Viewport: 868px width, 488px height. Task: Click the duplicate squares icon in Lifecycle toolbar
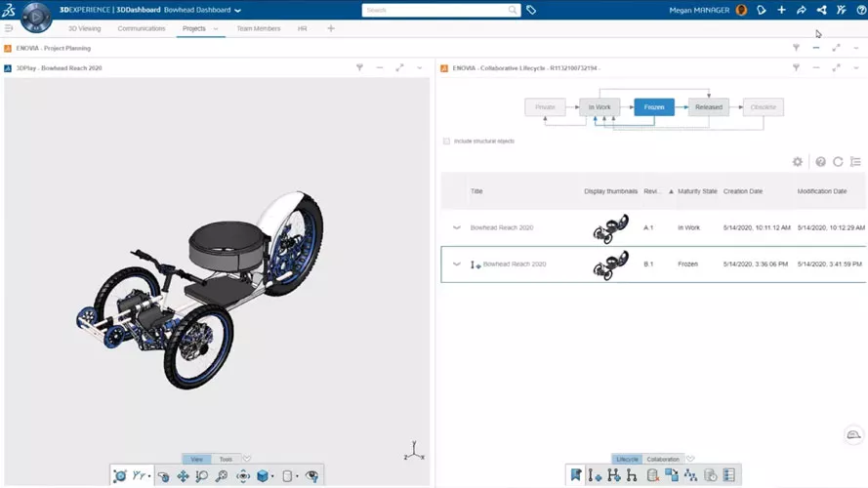[672, 474]
